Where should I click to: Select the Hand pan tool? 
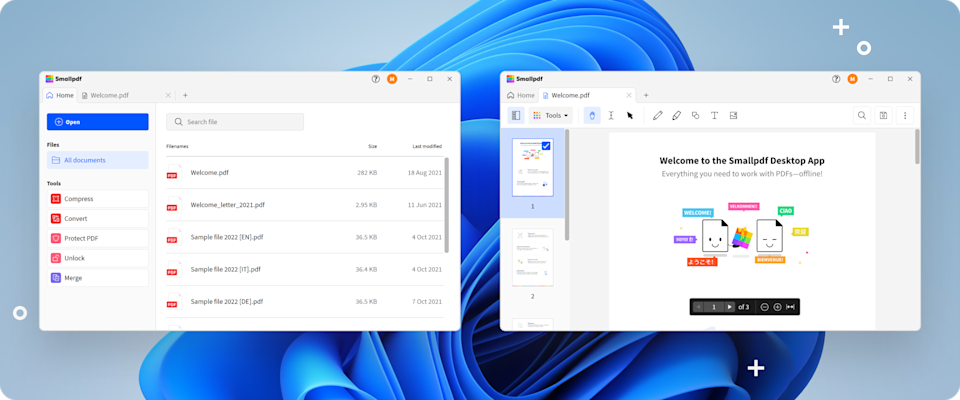[x=592, y=115]
